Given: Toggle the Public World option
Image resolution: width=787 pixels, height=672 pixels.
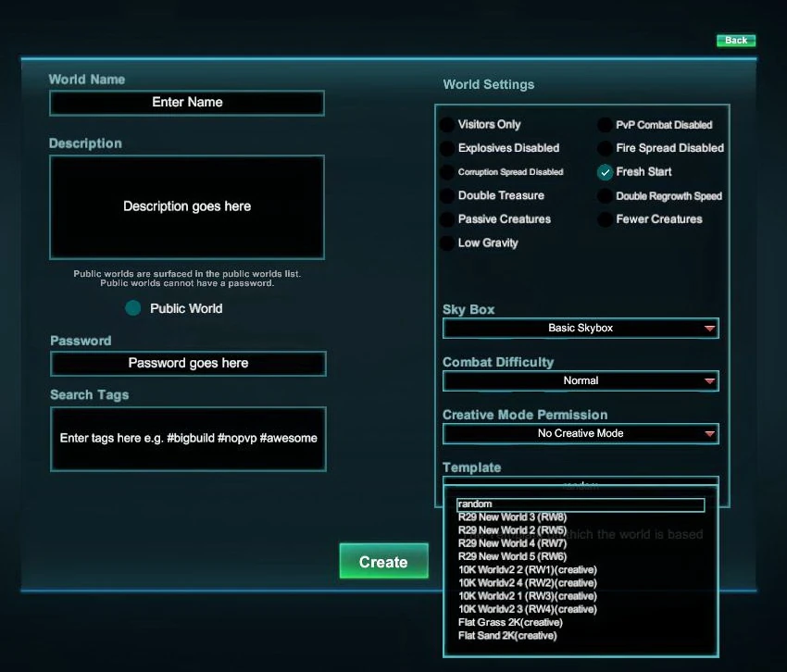Looking at the screenshot, I should click(x=133, y=308).
